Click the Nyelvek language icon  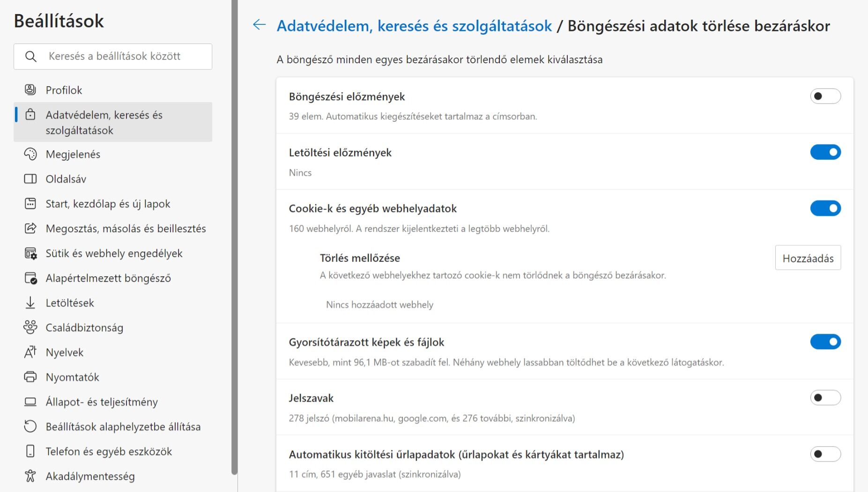[x=30, y=352]
